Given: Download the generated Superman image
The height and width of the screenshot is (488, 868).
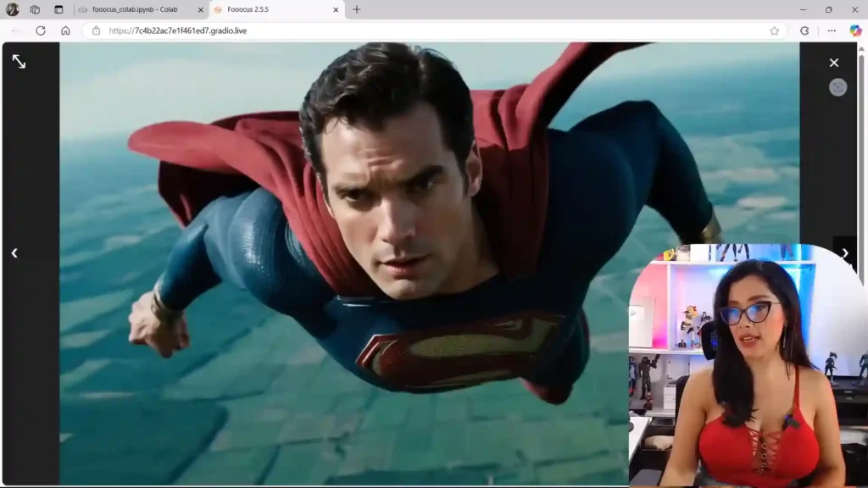Looking at the screenshot, I should point(837,86).
